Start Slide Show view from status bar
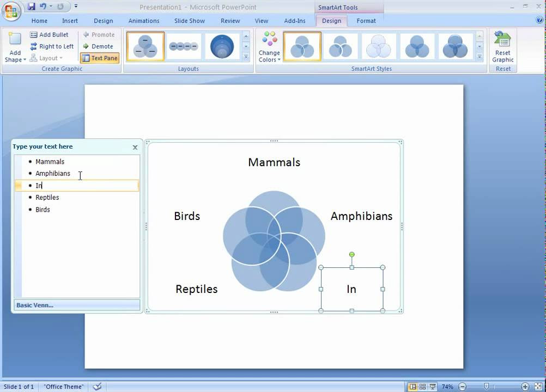This screenshot has width=546, height=392. coord(433,387)
